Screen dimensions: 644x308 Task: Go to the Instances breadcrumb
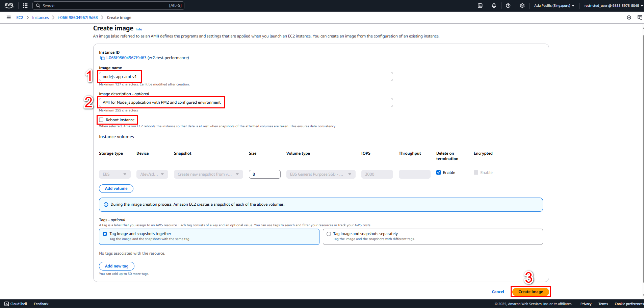pos(41,18)
